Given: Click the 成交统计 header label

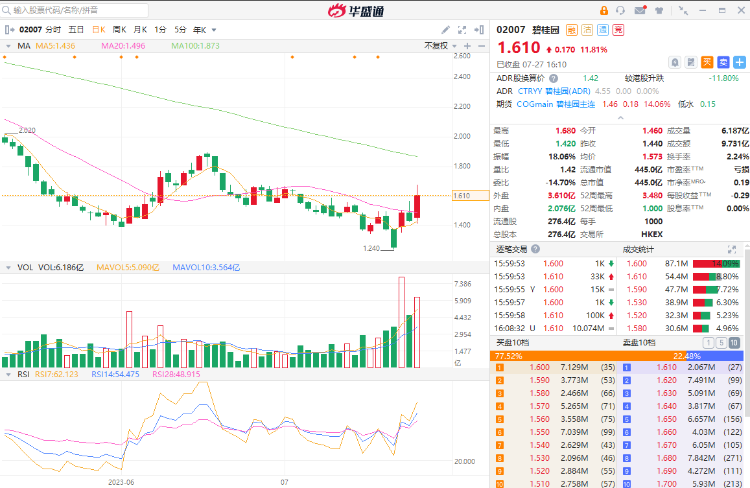Looking at the screenshot, I should (638, 249).
